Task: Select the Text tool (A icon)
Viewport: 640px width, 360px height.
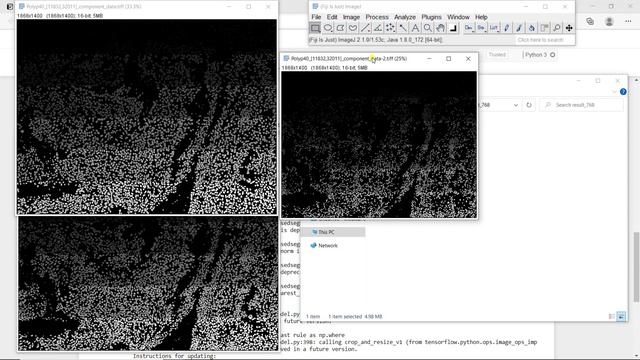Action: tap(415, 28)
